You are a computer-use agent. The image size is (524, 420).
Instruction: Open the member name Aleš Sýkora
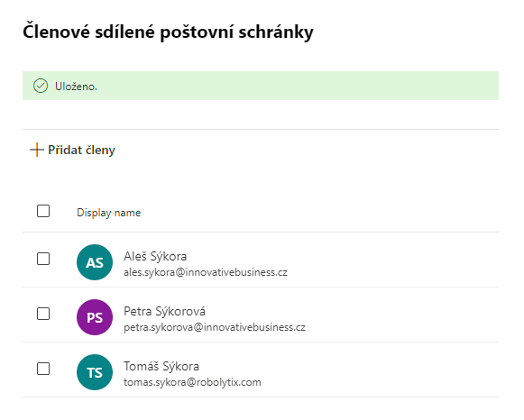pos(155,256)
